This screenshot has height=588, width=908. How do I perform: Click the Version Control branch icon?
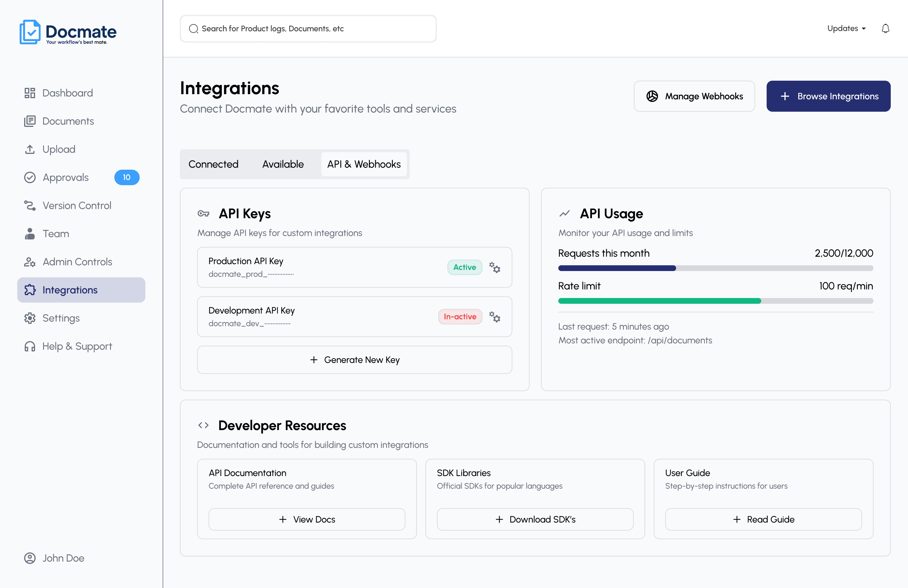click(x=30, y=206)
